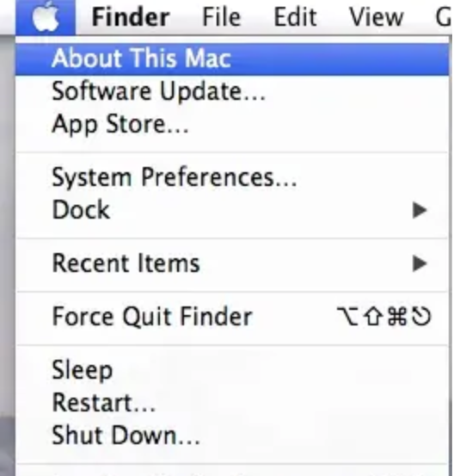Choose Software Update… from the menu
The width and height of the screenshot is (454, 476).
(232, 91)
